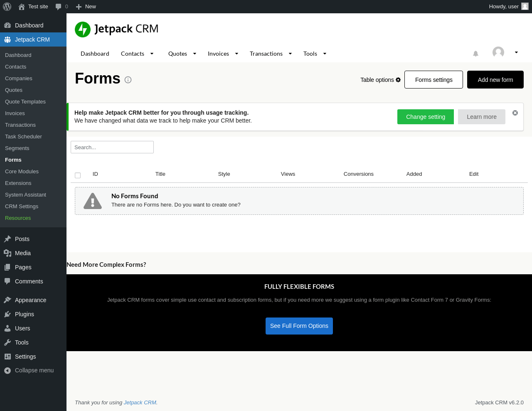Open Transactions in the CRM submenu
The width and height of the screenshot is (532, 411).
pos(20,125)
